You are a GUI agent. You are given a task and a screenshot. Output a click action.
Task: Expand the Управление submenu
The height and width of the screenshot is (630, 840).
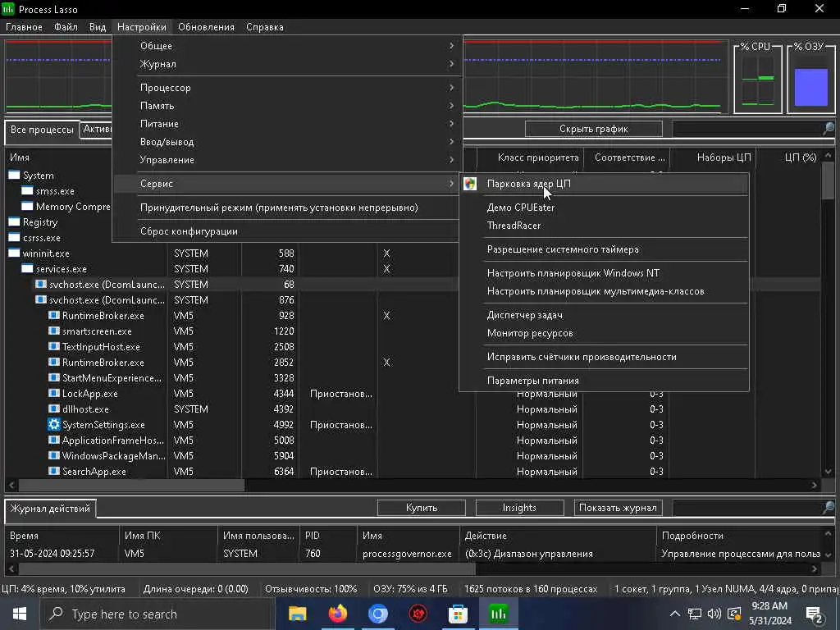tap(286, 160)
